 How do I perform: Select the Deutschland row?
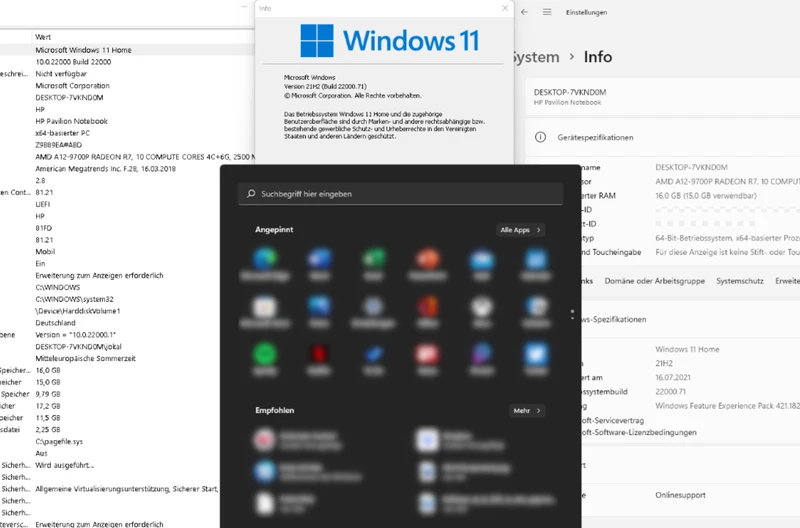pos(55,323)
